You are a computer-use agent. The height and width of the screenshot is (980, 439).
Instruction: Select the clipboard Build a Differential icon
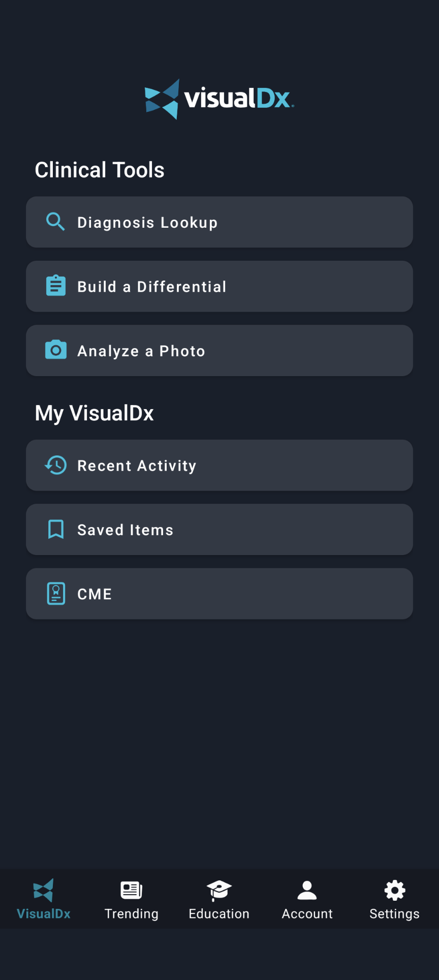56,286
